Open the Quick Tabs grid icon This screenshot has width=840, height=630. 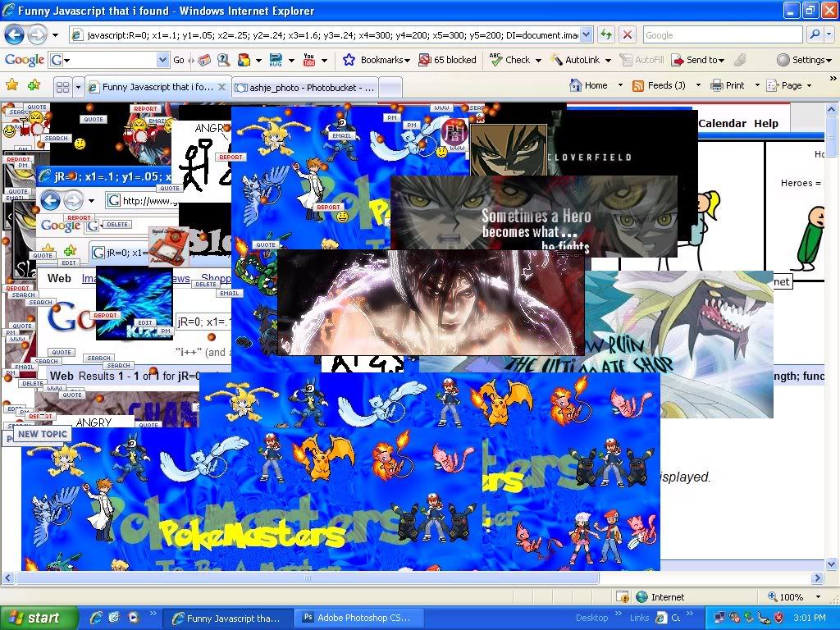(62, 87)
